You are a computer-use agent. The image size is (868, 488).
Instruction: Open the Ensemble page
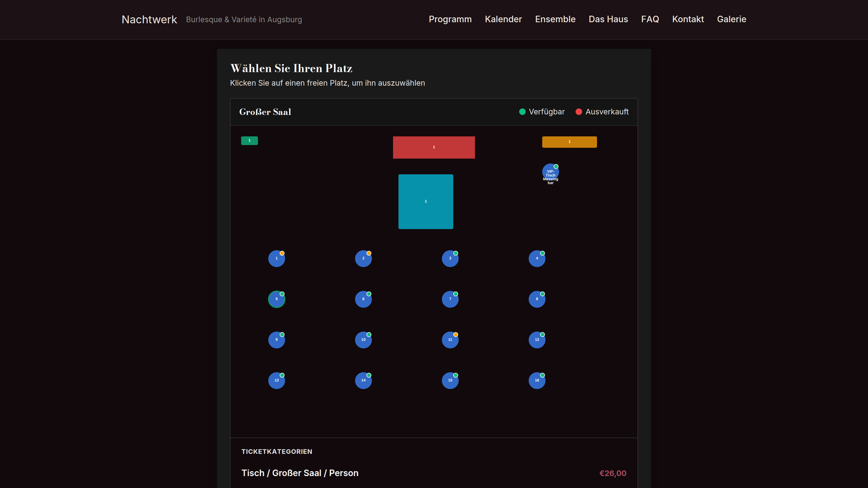tap(556, 19)
